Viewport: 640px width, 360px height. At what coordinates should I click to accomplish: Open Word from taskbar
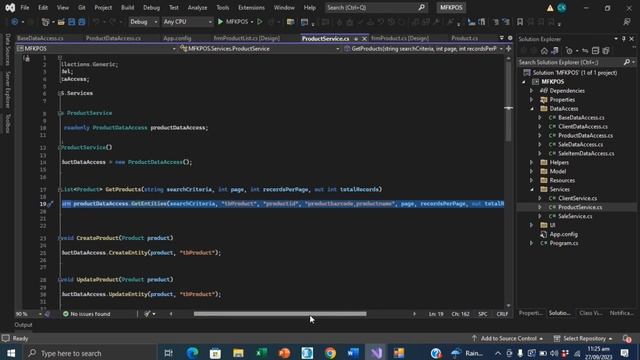point(353,353)
